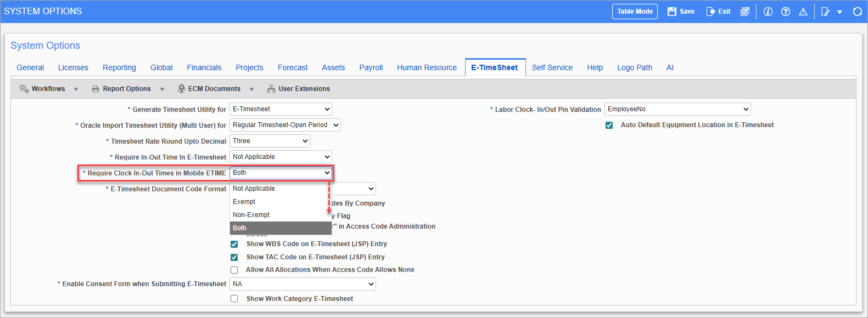Open the attachments stack icon in header

(x=744, y=12)
